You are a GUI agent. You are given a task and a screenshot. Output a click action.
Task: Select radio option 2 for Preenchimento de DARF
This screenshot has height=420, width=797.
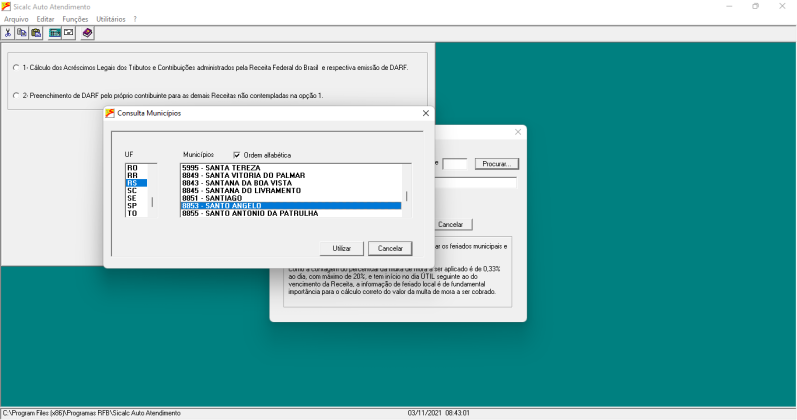(15, 95)
